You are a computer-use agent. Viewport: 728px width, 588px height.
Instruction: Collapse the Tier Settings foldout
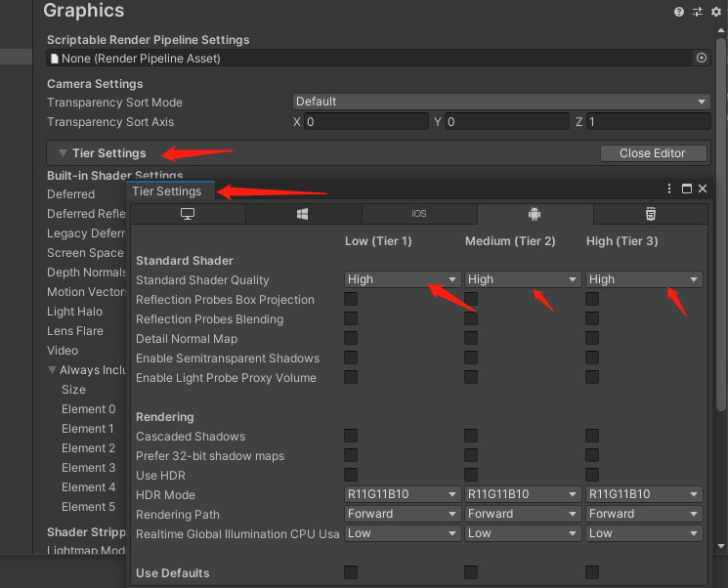pyautogui.click(x=63, y=153)
